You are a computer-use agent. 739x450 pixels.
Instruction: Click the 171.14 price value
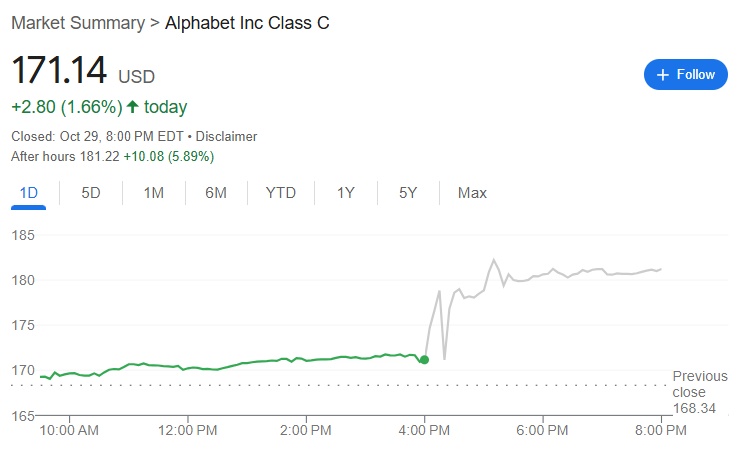pos(58,72)
